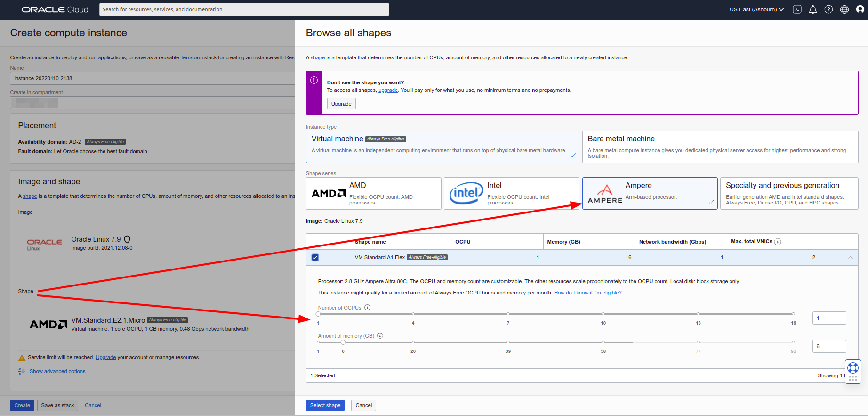Choose Specialty and previous generation series
Image resolution: width=868 pixels, height=416 pixels.
pos(789,193)
